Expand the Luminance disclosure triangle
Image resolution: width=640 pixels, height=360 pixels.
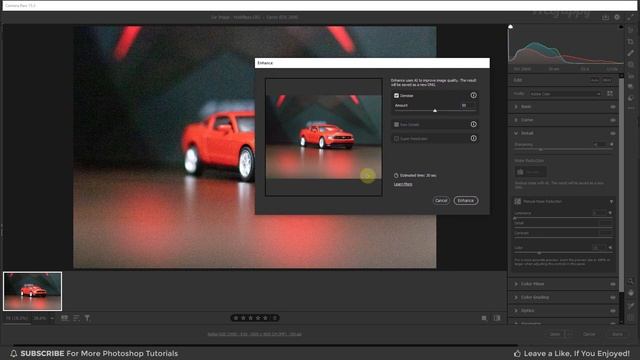[610, 213]
